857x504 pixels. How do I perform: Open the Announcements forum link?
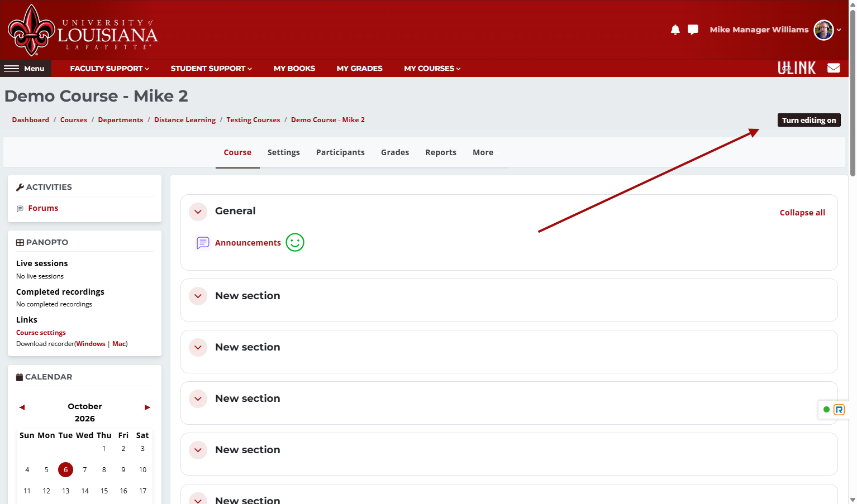248,243
